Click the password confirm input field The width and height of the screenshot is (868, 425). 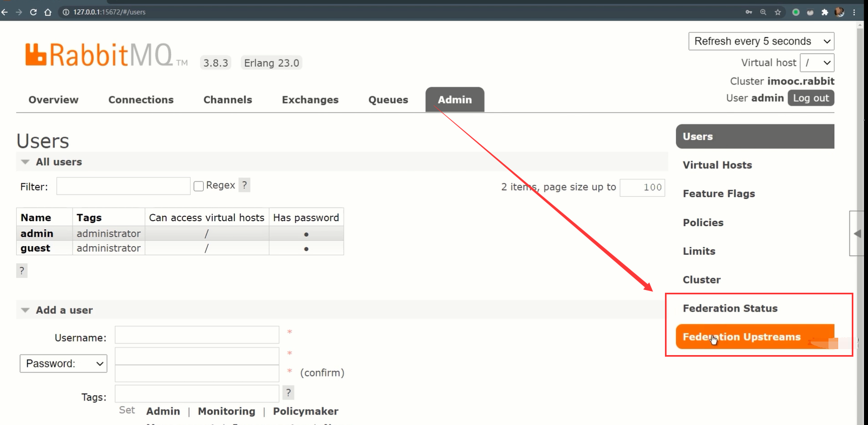[197, 374]
